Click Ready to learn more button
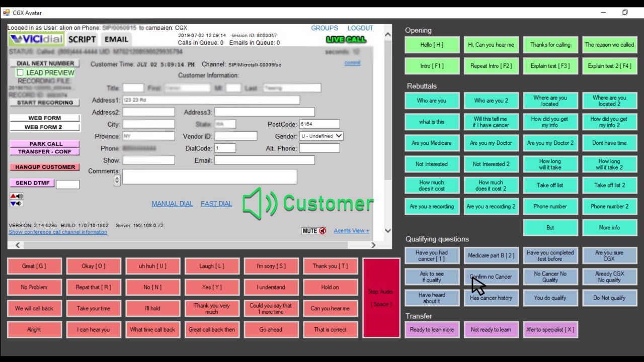The height and width of the screenshot is (362, 644). pos(432,330)
